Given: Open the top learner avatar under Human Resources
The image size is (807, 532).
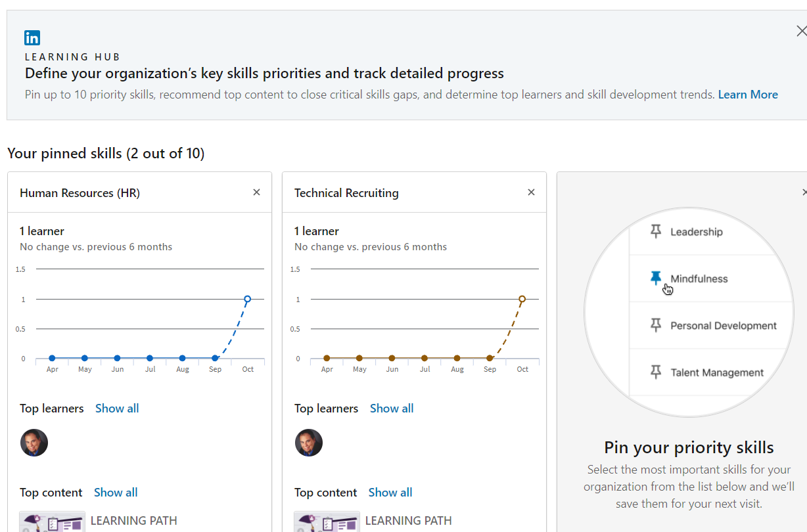Looking at the screenshot, I should tap(34, 443).
